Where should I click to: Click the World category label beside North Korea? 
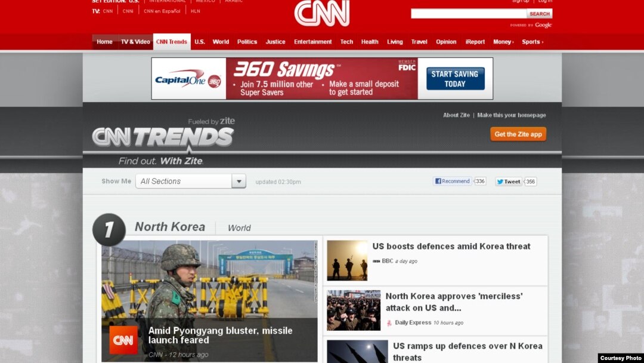coord(239,227)
